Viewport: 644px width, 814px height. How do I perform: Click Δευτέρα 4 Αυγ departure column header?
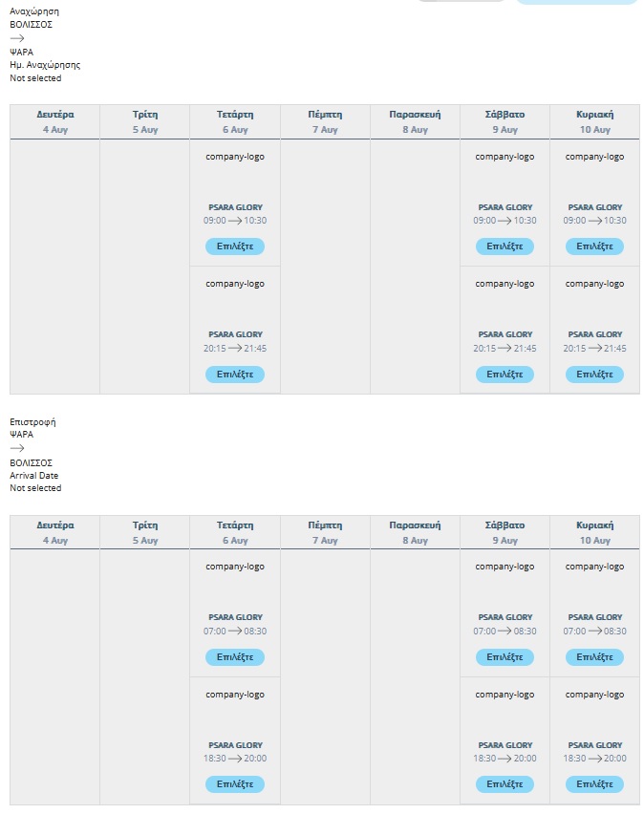55,121
